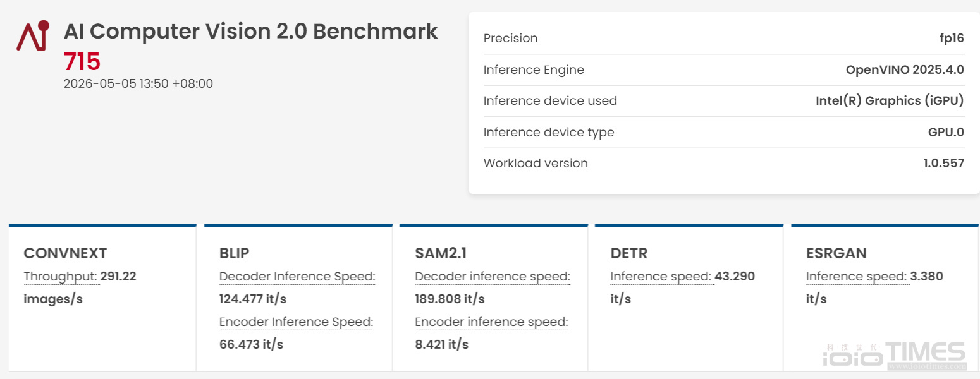Click the fp16 precision value
980x379 pixels.
tap(952, 39)
